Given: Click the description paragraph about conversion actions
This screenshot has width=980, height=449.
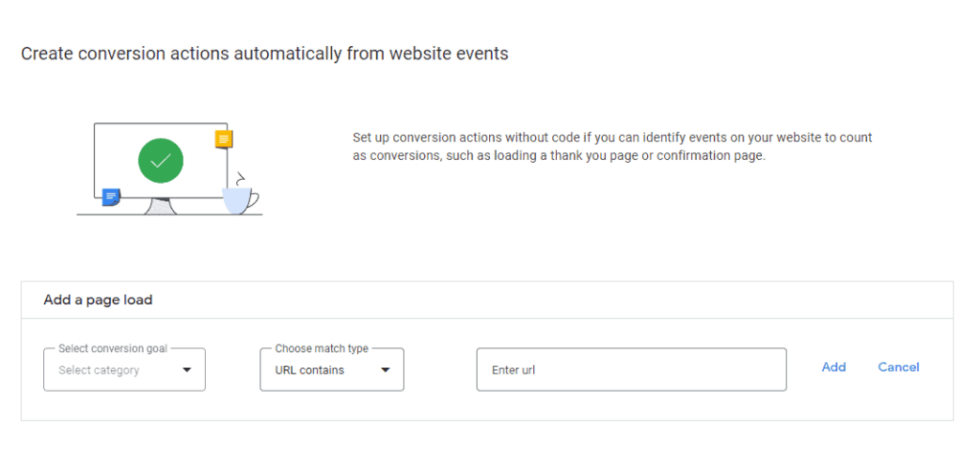Looking at the screenshot, I should point(612,146).
